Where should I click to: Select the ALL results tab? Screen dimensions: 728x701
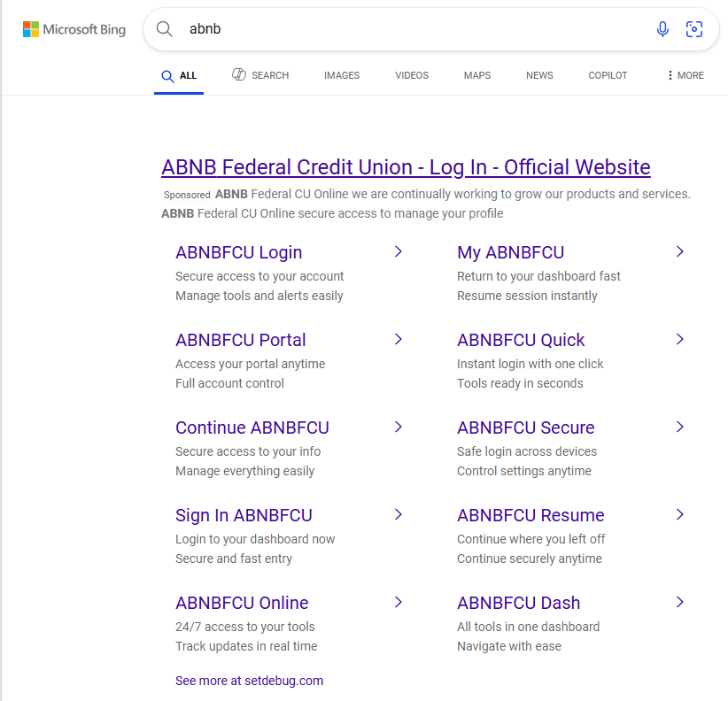179,75
